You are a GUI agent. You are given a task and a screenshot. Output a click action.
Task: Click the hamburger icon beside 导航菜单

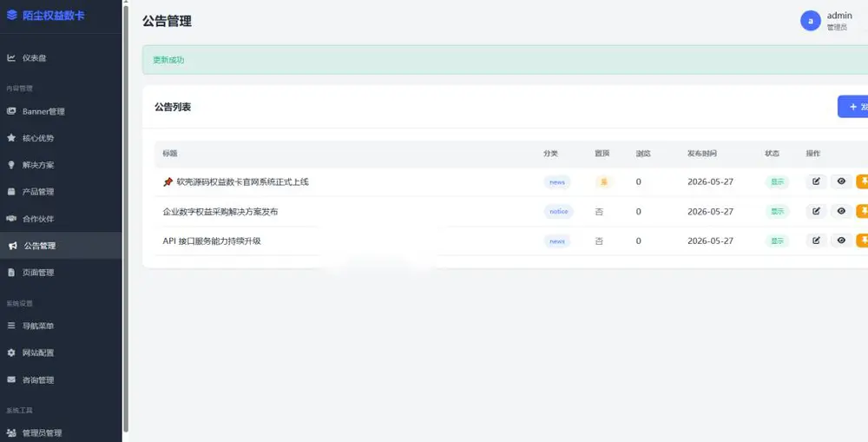[11, 326]
